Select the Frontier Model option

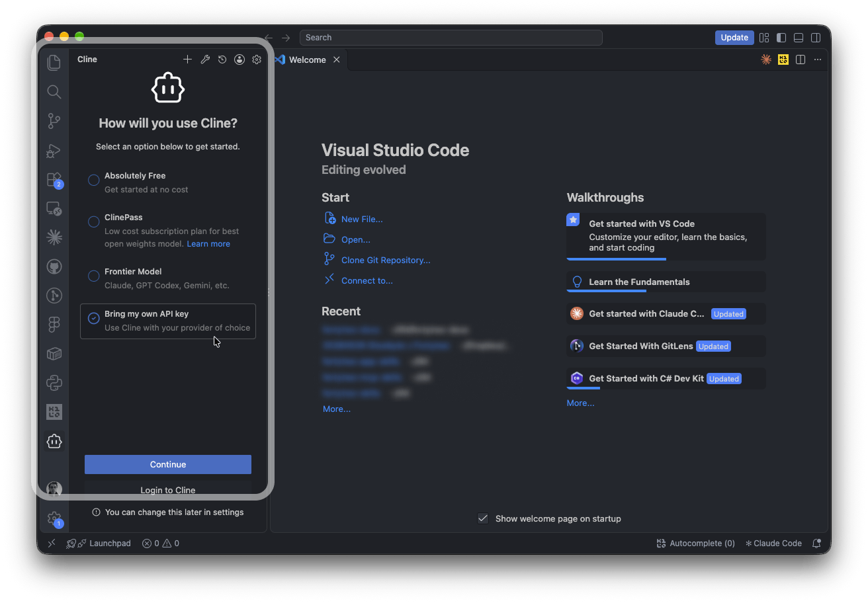(168, 278)
